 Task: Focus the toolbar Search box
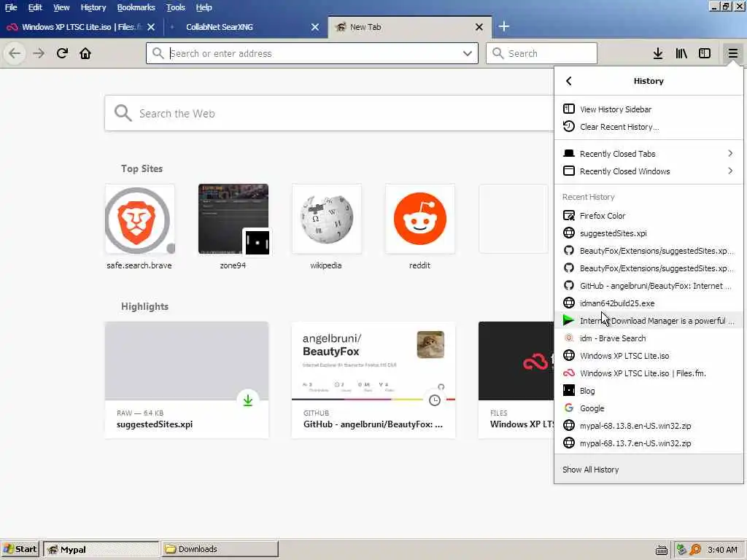click(542, 53)
